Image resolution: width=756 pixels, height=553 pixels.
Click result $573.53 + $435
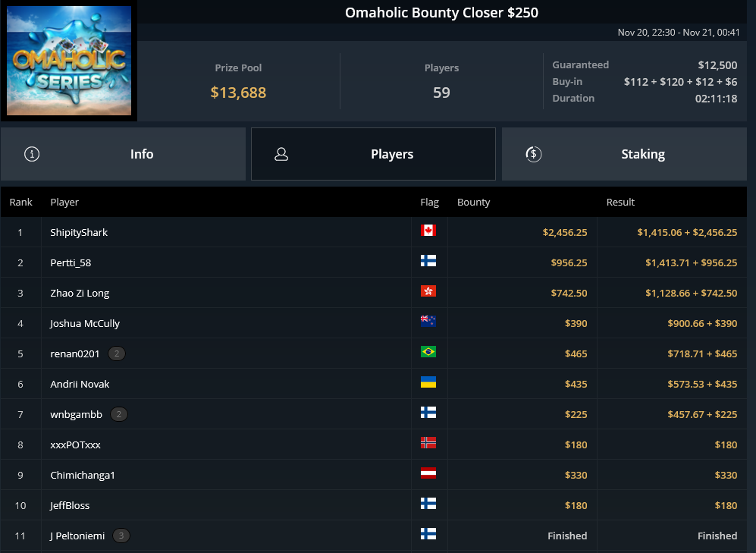pyautogui.click(x=702, y=385)
